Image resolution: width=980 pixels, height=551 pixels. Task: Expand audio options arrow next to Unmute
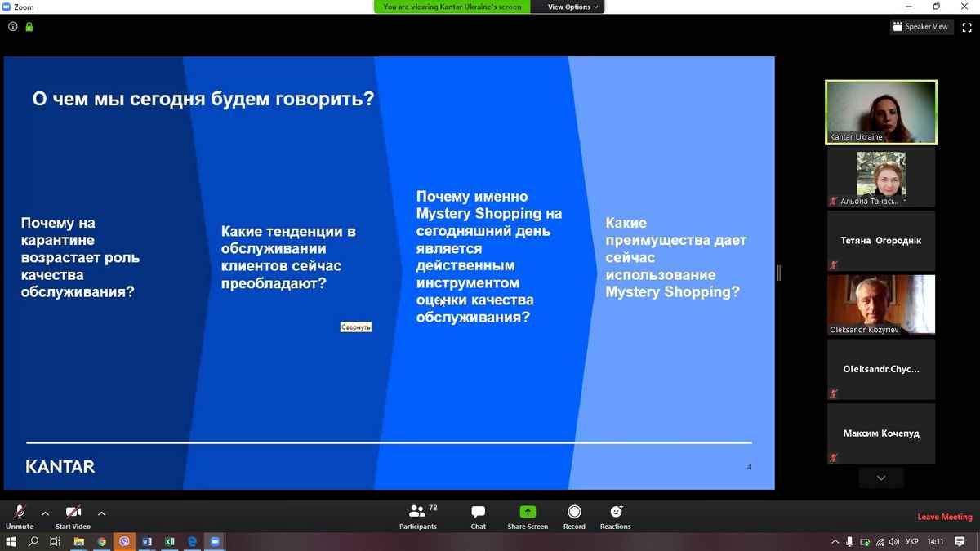pyautogui.click(x=45, y=513)
